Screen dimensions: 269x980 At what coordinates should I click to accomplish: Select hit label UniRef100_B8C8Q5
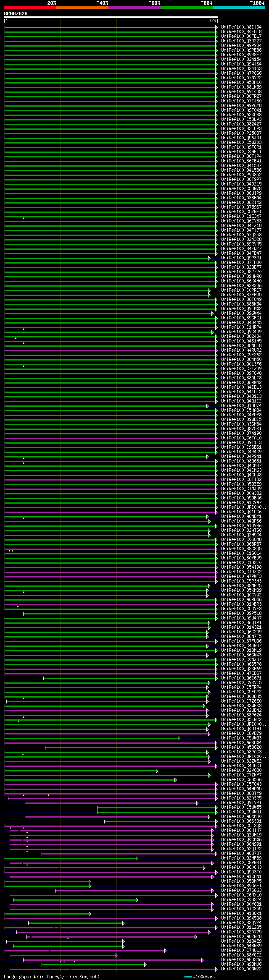[241, 549]
